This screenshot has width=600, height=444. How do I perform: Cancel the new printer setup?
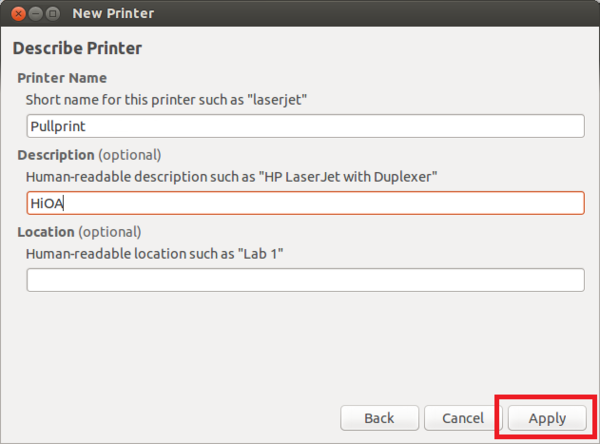tap(462, 417)
